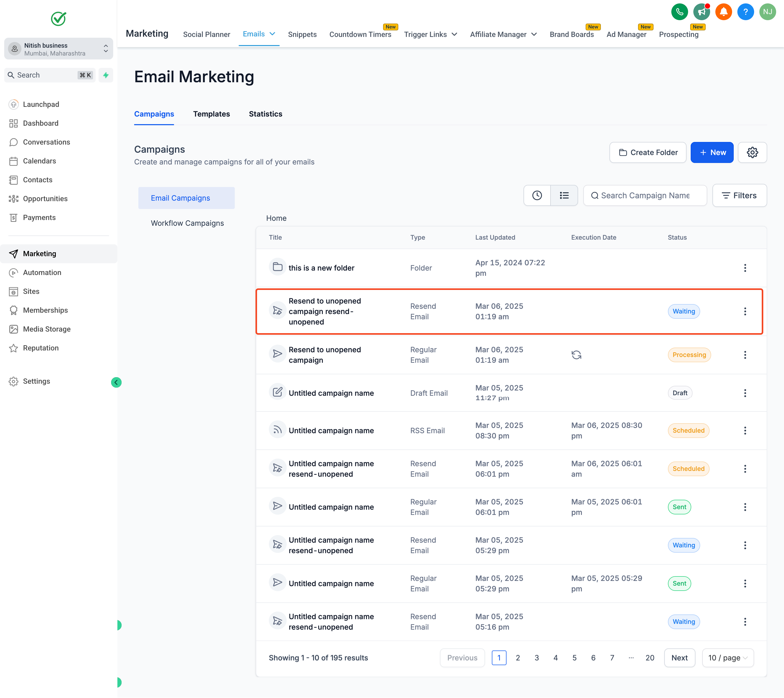Switch to the list view toggle
Viewport: 784px width, 698px height.
tap(564, 196)
